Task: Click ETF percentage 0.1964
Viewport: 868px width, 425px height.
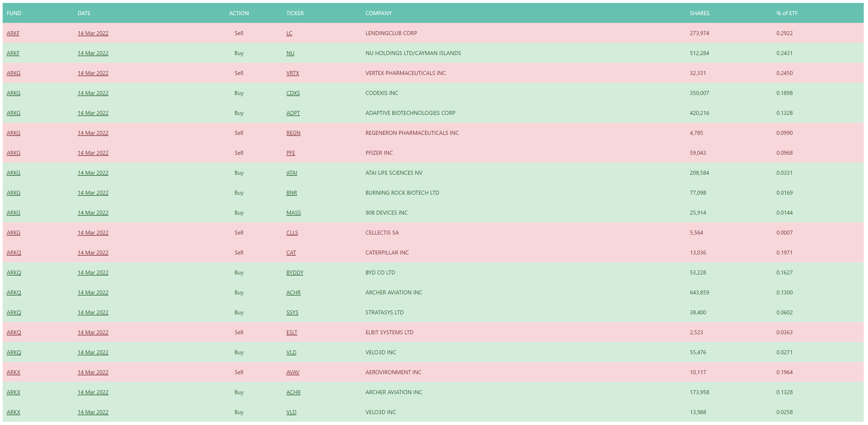Action: pyautogui.click(x=785, y=372)
